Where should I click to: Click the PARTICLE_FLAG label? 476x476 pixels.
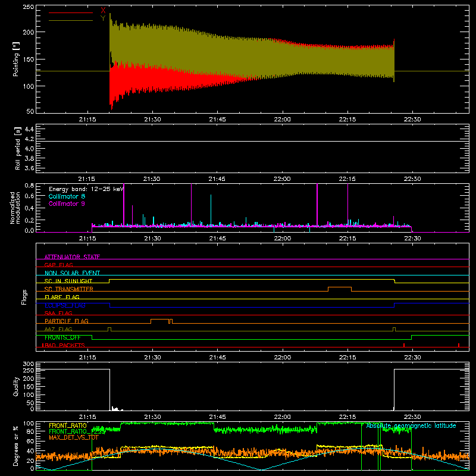[x=67, y=321]
